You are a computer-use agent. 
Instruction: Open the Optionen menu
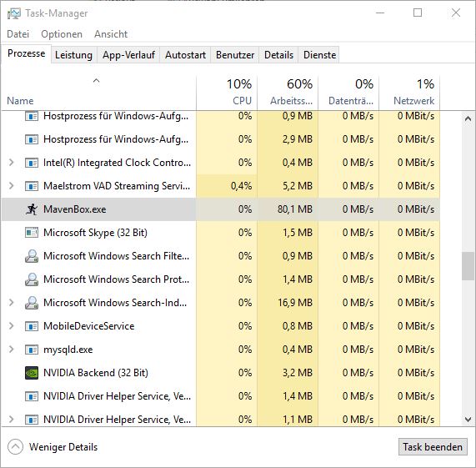coord(62,34)
